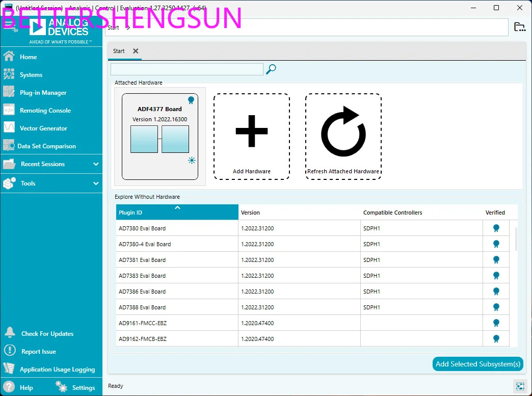532x396 pixels.
Task: Click the Ready status text
Action: [115, 386]
